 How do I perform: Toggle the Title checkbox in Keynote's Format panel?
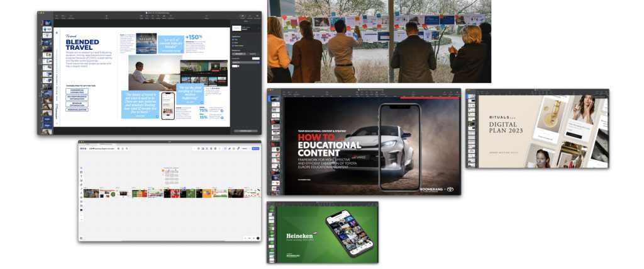(x=234, y=38)
